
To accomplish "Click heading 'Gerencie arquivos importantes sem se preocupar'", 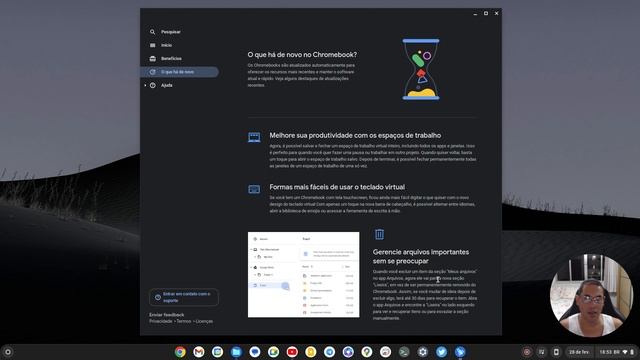I will pos(421,256).
